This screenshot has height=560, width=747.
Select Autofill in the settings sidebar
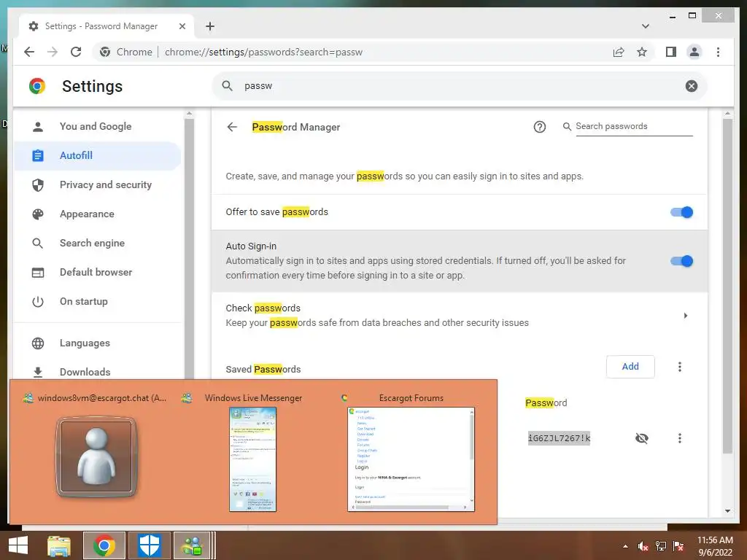(98, 156)
